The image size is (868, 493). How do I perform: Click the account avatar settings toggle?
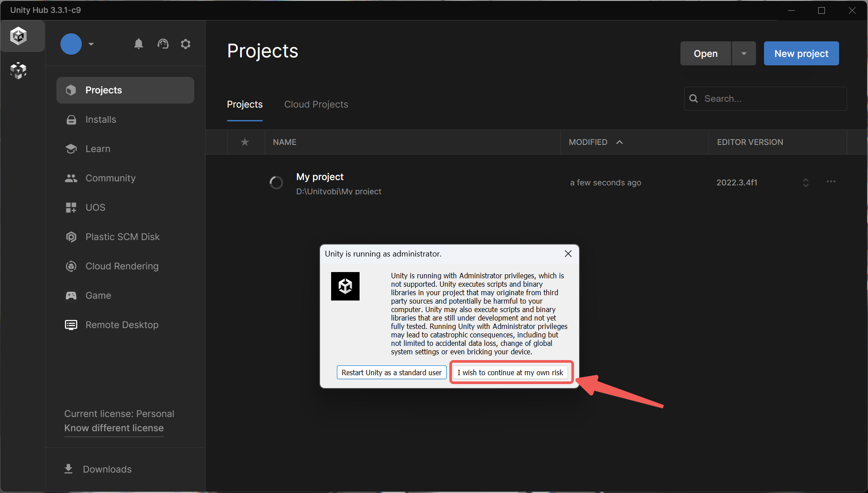pyautogui.click(x=89, y=44)
